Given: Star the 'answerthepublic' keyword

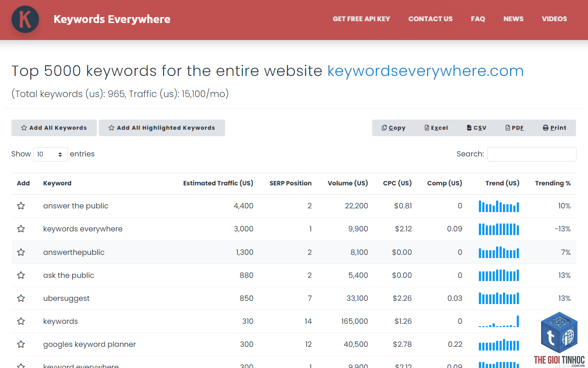Looking at the screenshot, I should pyautogui.click(x=21, y=252).
